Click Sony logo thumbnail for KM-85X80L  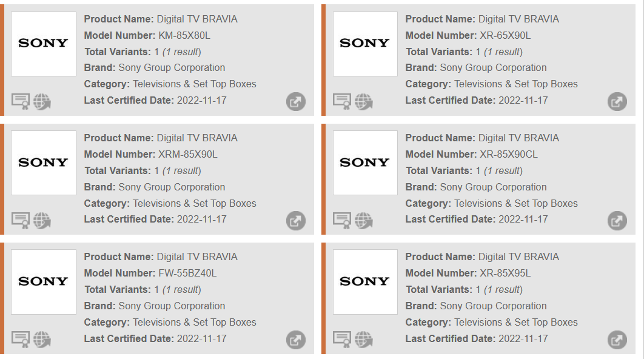pos(44,44)
